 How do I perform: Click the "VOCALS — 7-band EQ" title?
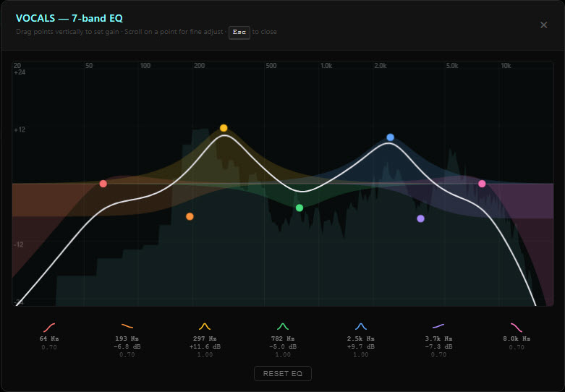click(69, 18)
